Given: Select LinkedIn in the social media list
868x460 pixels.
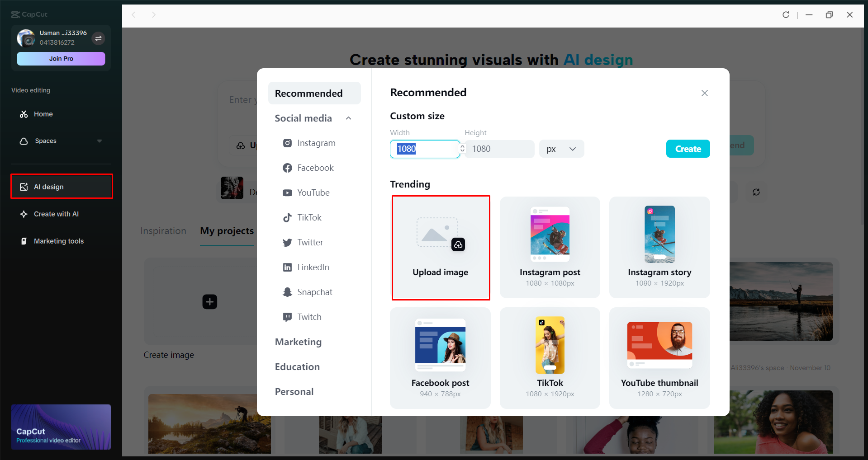Looking at the screenshot, I should pos(313,267).
